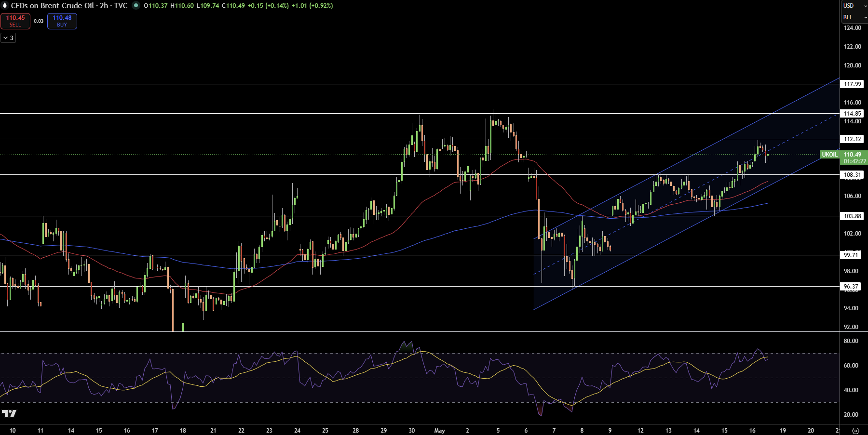Click the 0.03 spread value
This screenshot has height=435, width=868.
[39, 21]
